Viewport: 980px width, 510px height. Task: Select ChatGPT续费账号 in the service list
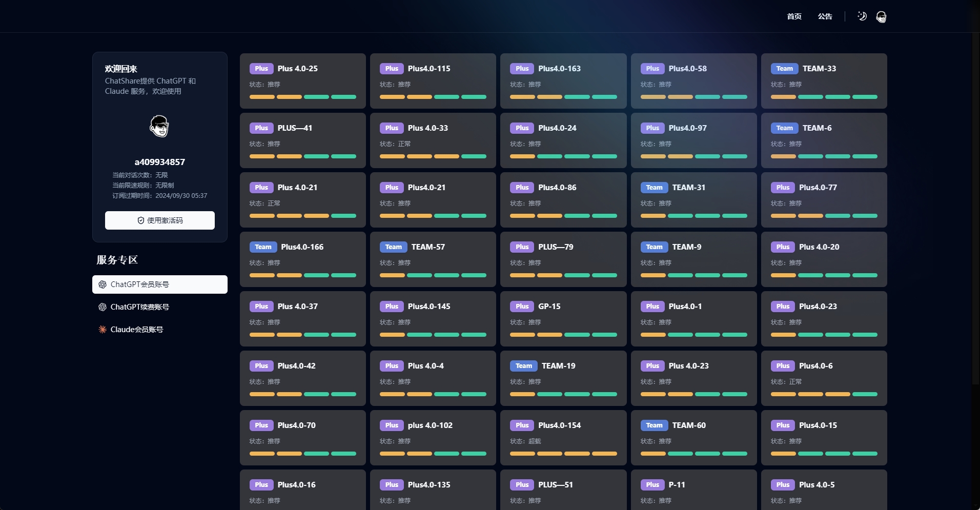click(x=160, y=307)
